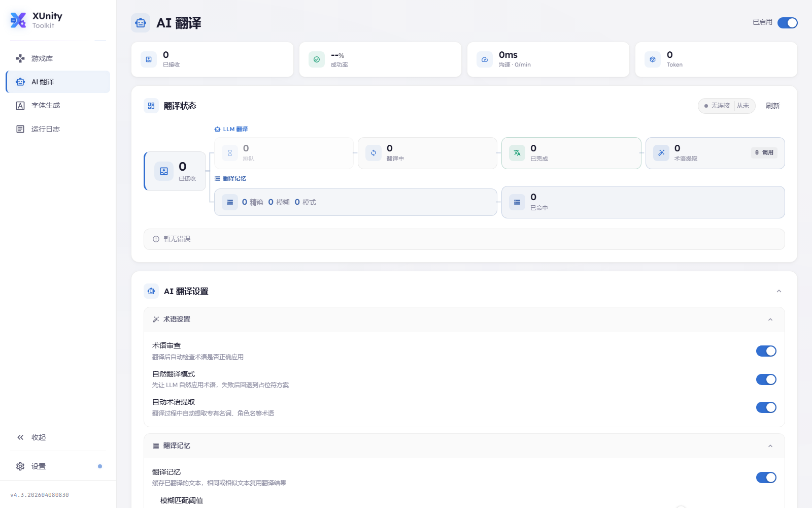Click the 无连接 status badge
The image size is (812, 508).
click(x=727, y=106)
